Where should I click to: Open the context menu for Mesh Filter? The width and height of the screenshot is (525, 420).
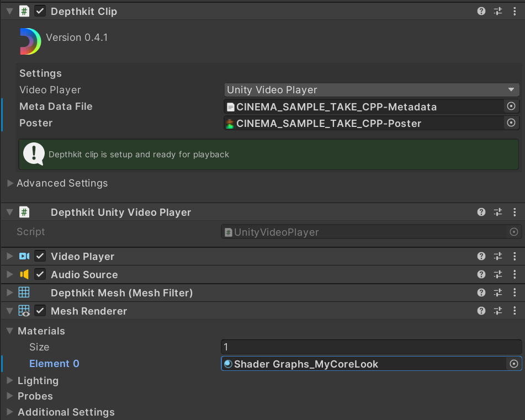pyautogui.click(x=515, y=293)
